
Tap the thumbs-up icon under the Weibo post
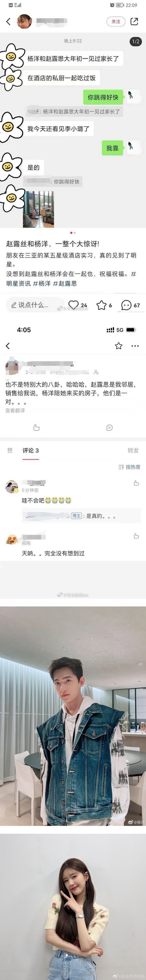click(36, 428)
